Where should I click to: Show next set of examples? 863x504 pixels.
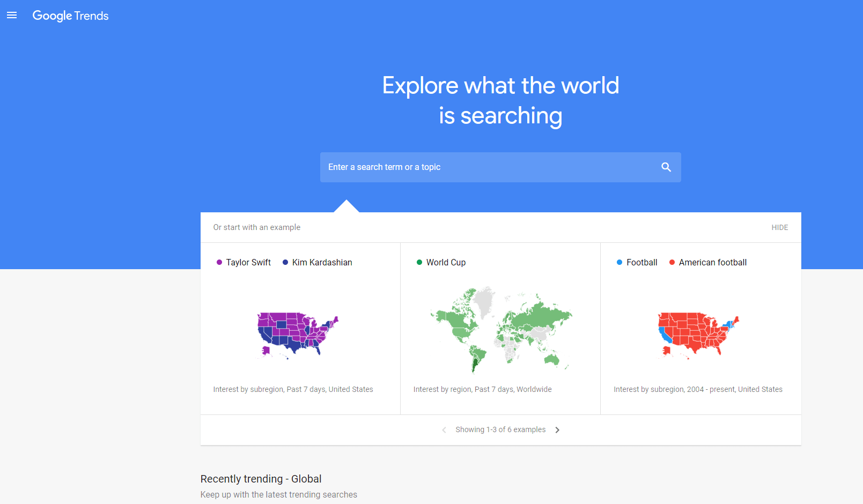point(557,430)
